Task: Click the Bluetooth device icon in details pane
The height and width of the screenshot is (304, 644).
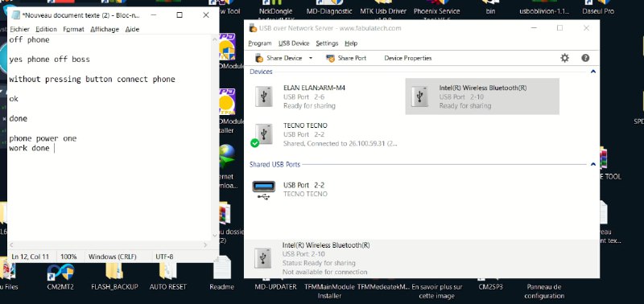Action: (x=263, y=258)
